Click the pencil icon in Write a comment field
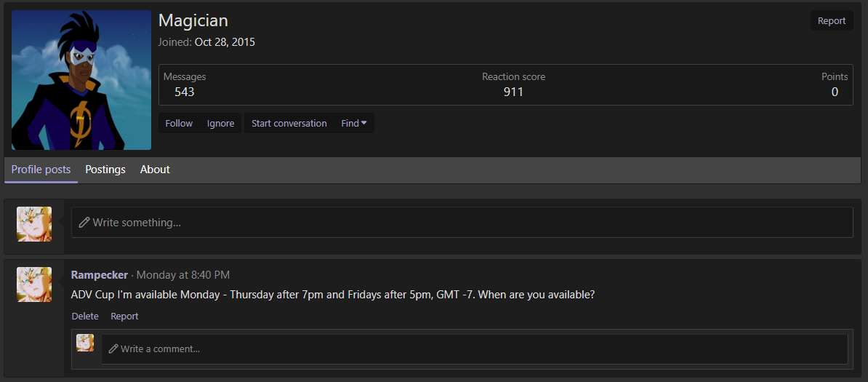The width and height of the screenshot is (868, 382). tap(113, 349)
